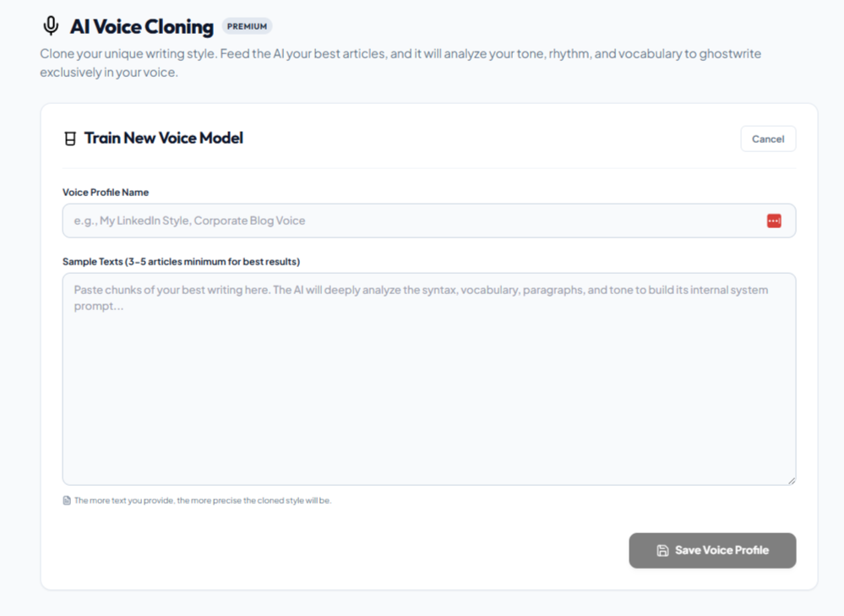The height and width of the screenshot is (616, 844).
Task: Click the "3–5 articles minimum for best results" note
Action: pyautogui.click(x=213, y=262)
